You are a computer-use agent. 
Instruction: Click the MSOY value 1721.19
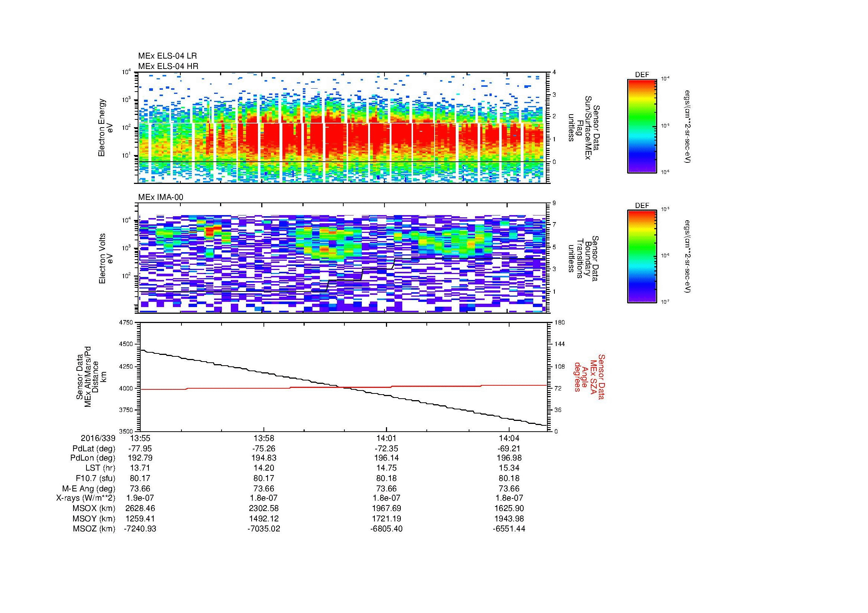click(386, 518)
